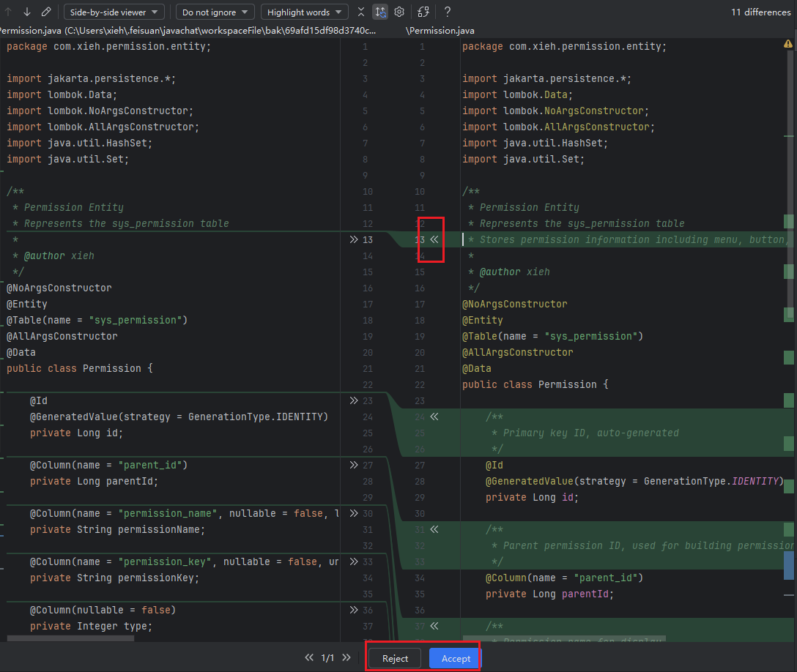Jump to next difference arrow
The width and height of the screenshot is (797, 672).
coord(27,12)
